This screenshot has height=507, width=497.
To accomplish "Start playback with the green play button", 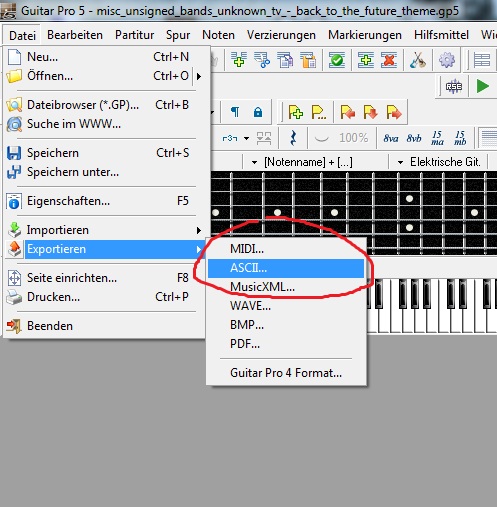I will (x=483, y=86).
